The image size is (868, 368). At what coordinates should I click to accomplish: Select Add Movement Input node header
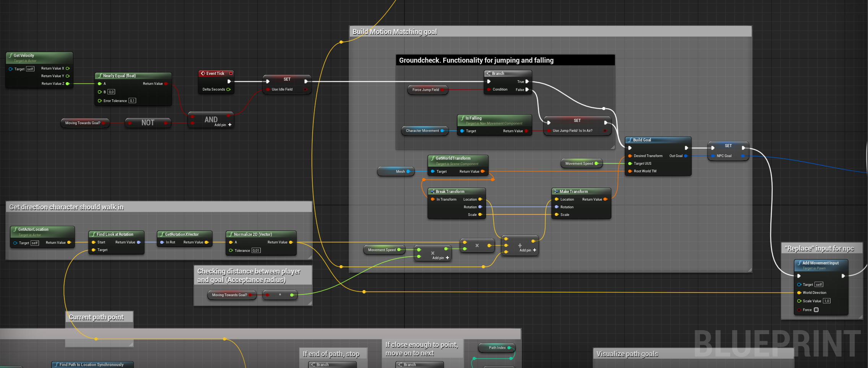pos(821,265)
